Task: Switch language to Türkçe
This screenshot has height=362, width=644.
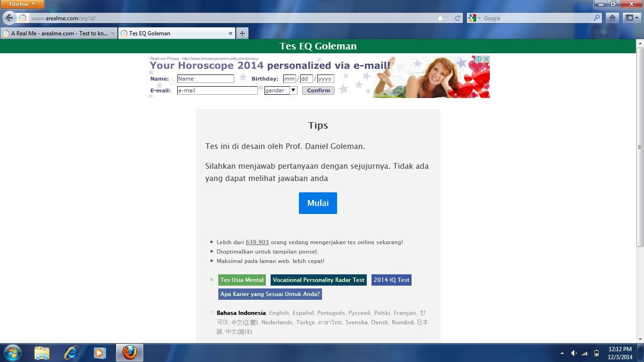Action: (305, 322)
